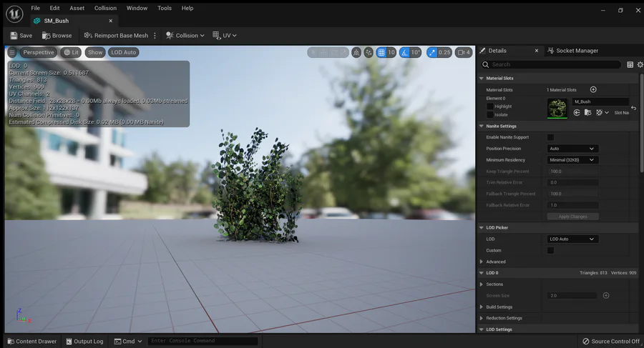Viewport: 644px width, 348px height.
Task: Open the Perspective viewport type menu
Action: click(x=38, y=53)
